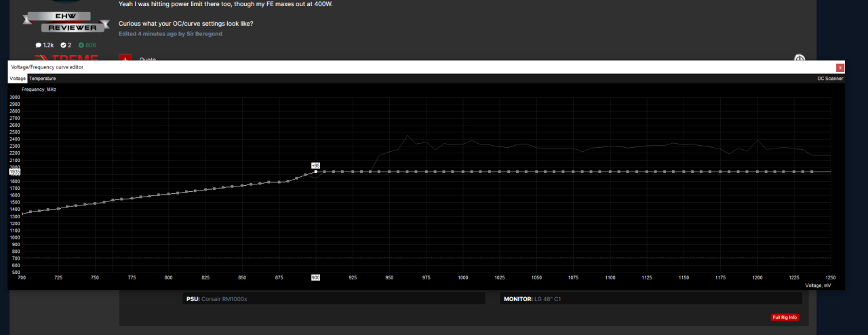
Task: Click the Quote link text
Action: click(147, 60)
